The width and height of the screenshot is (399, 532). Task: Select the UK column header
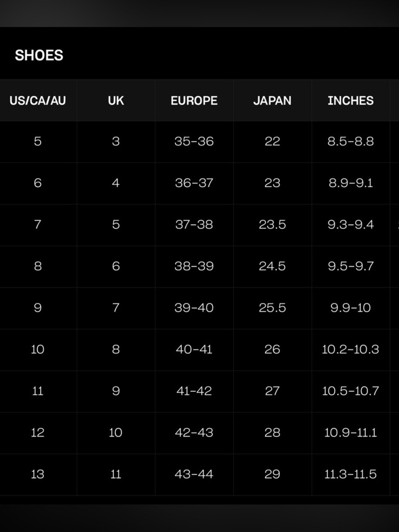(x=116, y=101)
